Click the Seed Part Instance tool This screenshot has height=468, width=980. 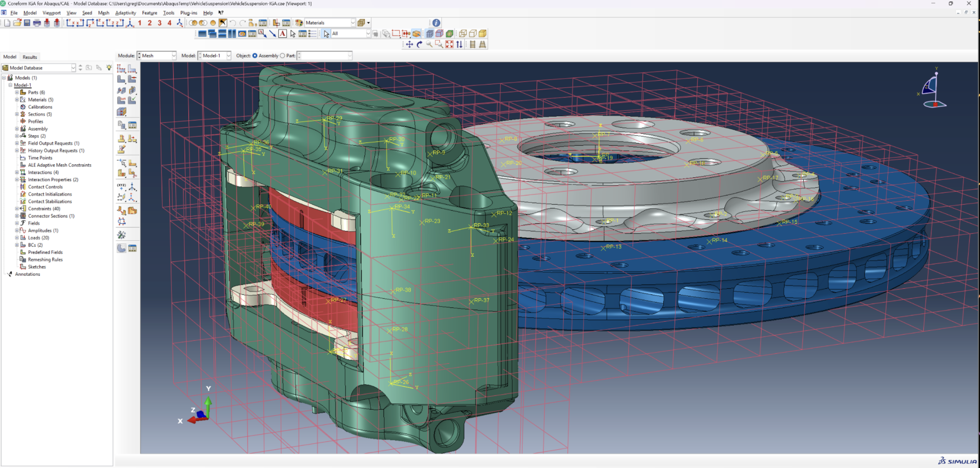[121, 68]
